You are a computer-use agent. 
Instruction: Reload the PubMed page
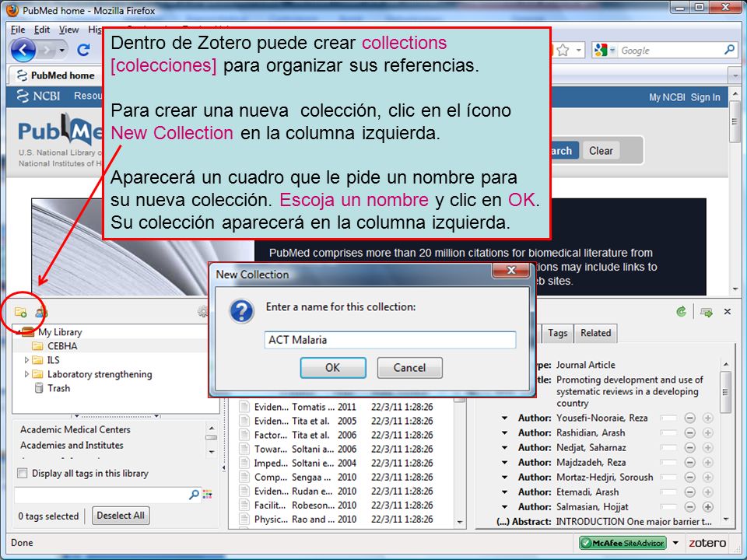83,50
